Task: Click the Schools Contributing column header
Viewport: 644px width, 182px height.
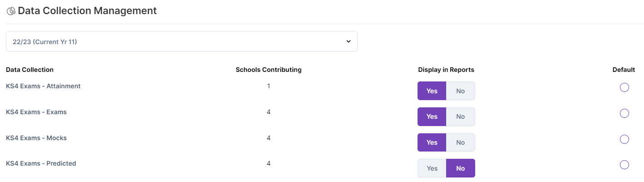Action: [269, 70]
